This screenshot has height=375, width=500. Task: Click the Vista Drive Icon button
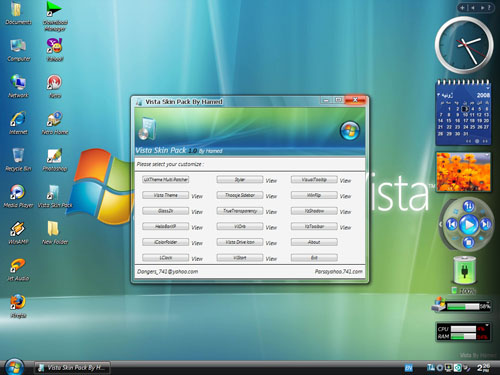click(x=240, y=242)
